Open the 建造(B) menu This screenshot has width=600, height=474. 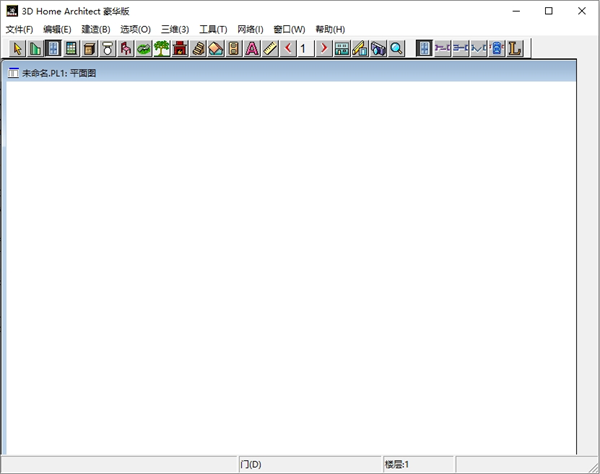click(x=96, y=29)
